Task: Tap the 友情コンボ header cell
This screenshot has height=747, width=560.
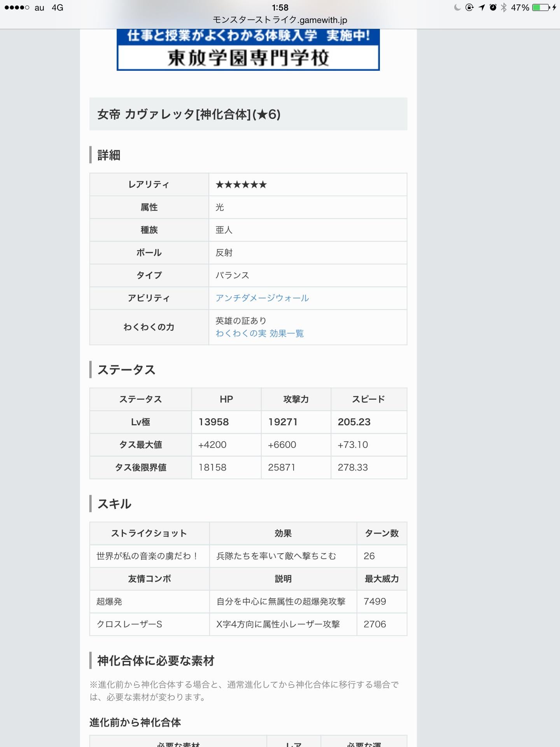Action: point(149,579)
